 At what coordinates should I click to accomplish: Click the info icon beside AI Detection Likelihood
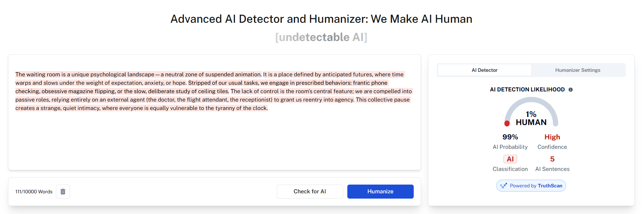571,90
